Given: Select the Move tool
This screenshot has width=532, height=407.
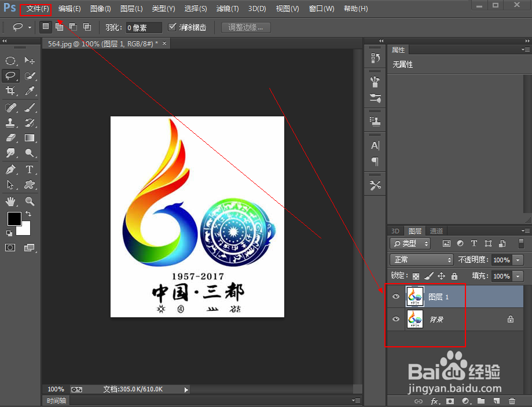Looking at the screenshot, I should click(30, 61).
